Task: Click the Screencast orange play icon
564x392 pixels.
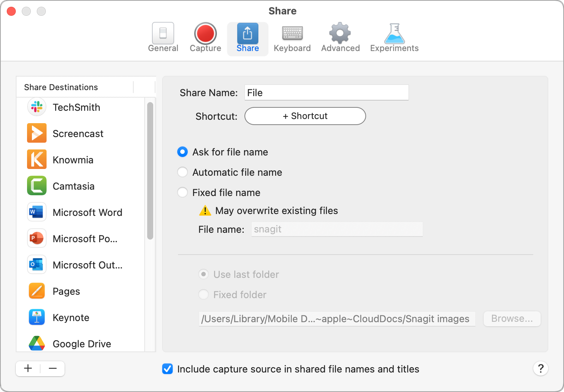Action: pyautogui.click(x=37, y=133)
